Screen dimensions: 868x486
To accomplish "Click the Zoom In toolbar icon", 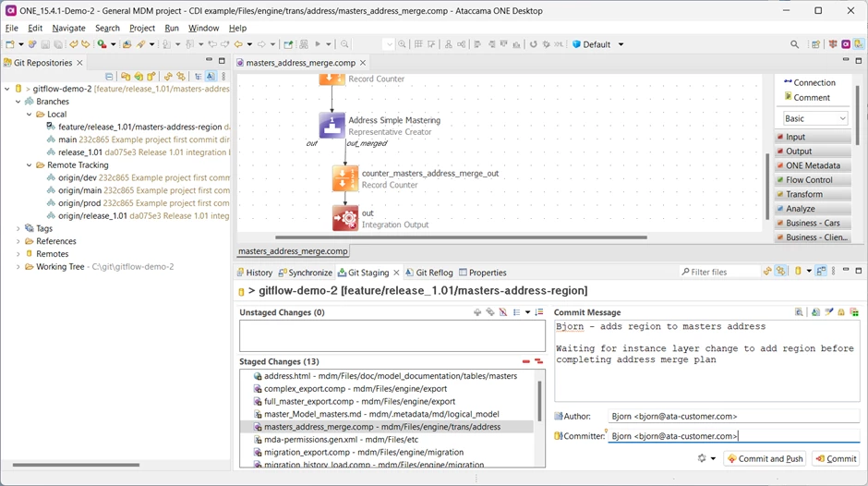I will [x=402, y=44].
